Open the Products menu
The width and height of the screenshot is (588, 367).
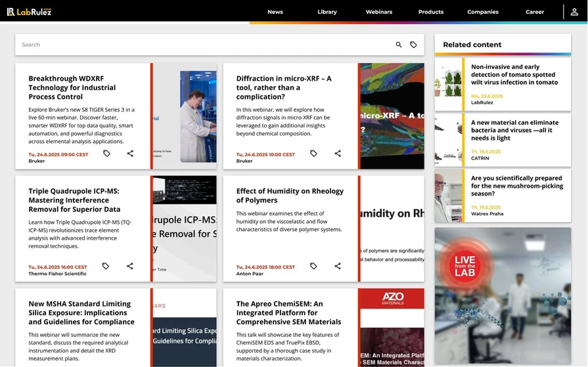pyautogui.click(x=431, y=12)
